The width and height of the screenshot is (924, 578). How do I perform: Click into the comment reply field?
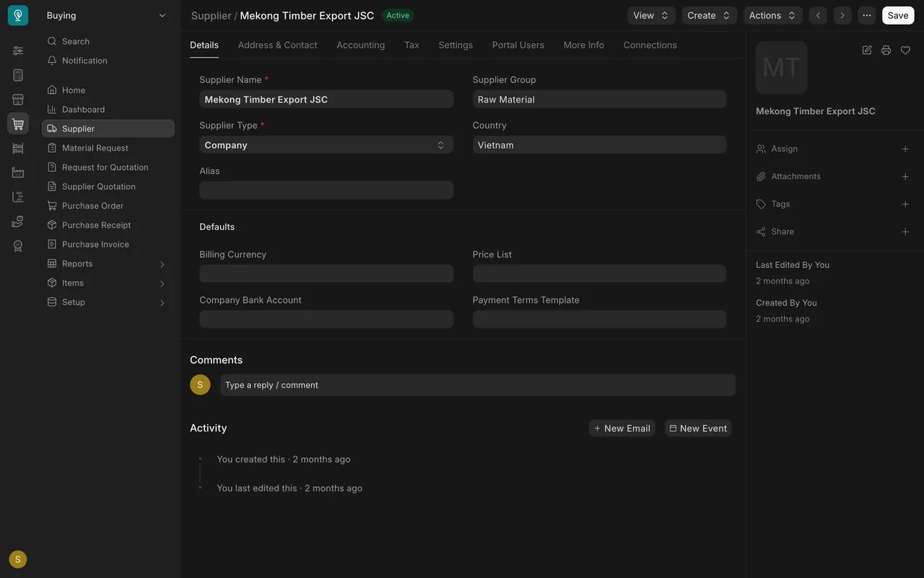tap(478, 385)
